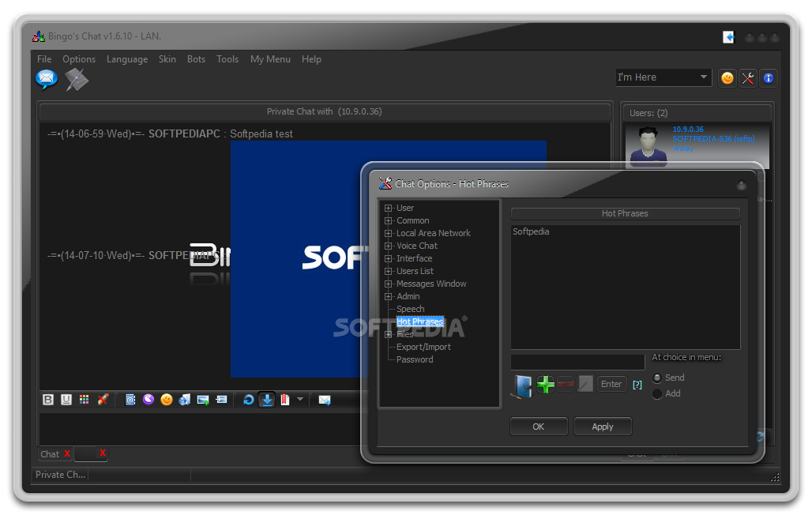Expand the Users List tree node
The image size is (812, 515).
pyautogui.click(x=389, y=272)
